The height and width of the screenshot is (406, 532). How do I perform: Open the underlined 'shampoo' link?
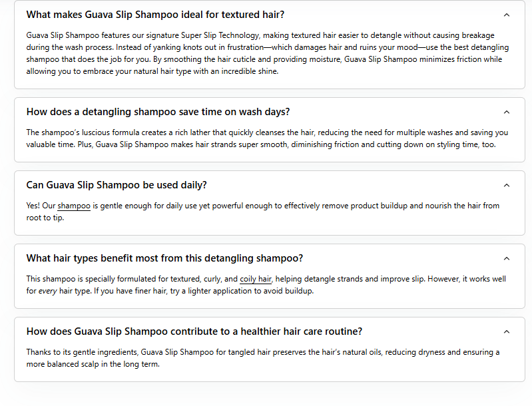click(x=74, y=206)
